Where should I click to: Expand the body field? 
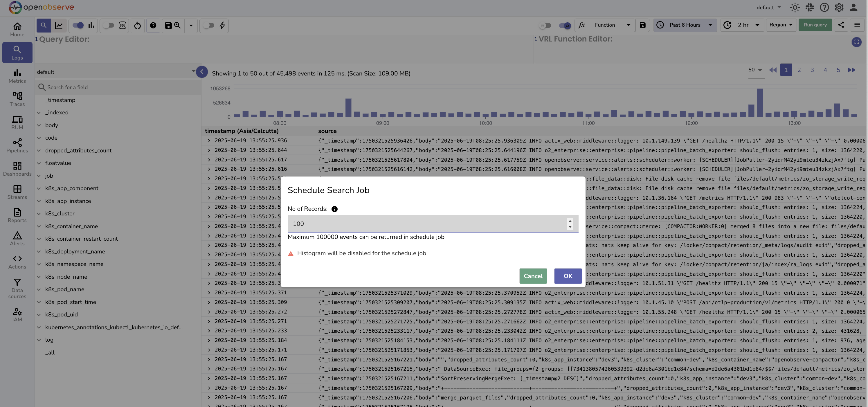[x=39, y=125]
